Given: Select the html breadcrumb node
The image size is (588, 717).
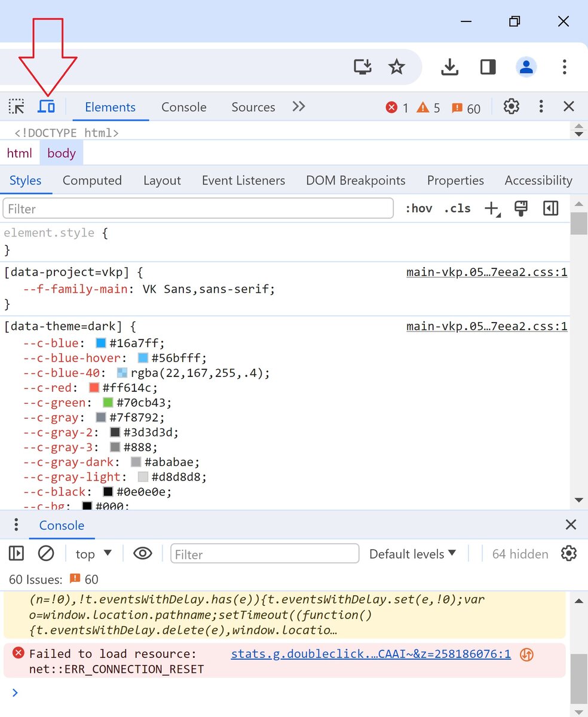Looking at the screenshot, I should point(20,153).
